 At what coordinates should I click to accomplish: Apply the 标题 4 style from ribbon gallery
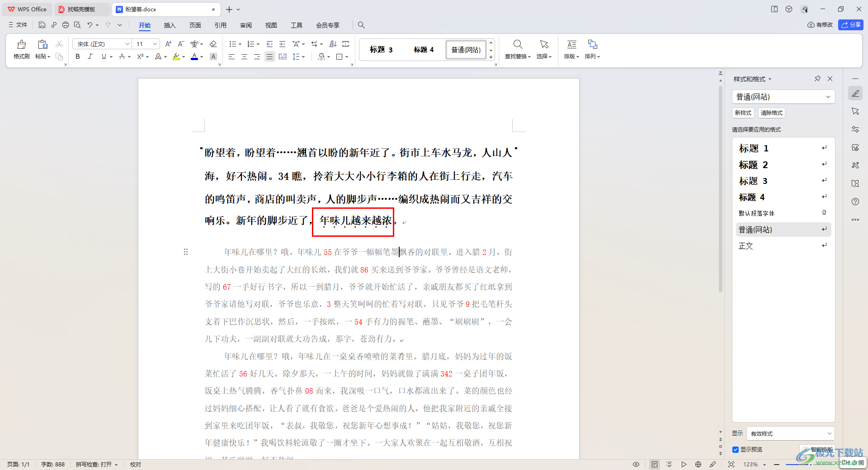coord(424,50)
